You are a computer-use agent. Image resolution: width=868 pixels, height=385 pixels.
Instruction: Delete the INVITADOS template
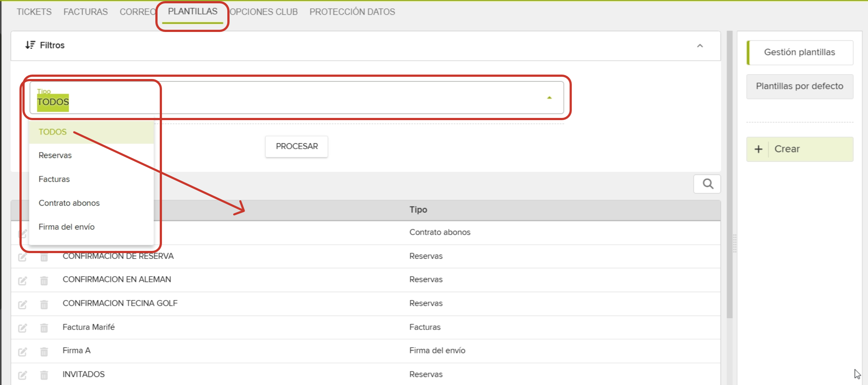click(44, 375)
